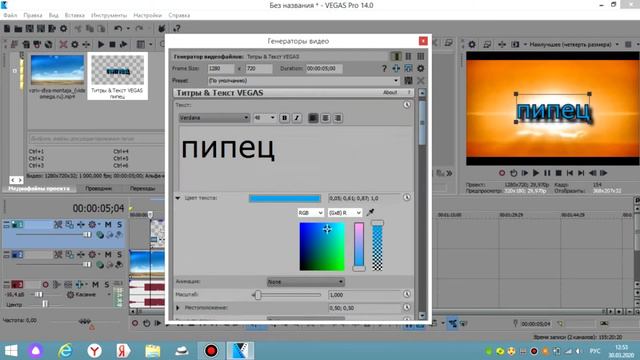Open the Preset dropdown
The image size is (640, 360).
point(303,80)
